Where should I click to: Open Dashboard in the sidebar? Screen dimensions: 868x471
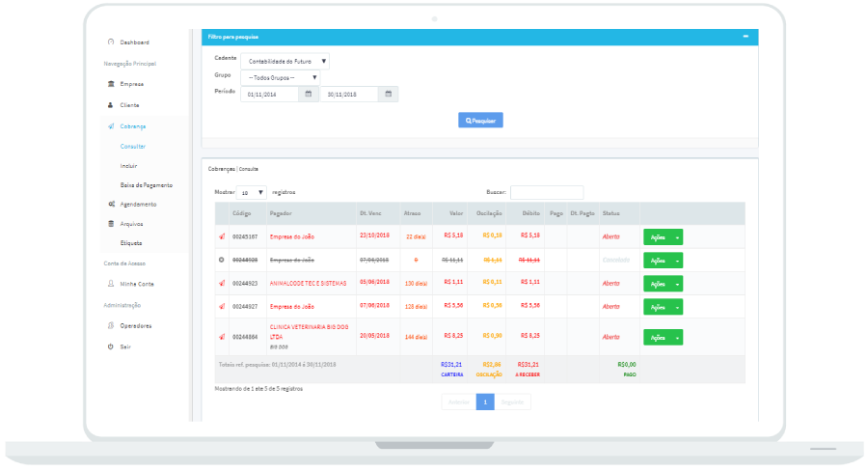pyautogui.click(x=134, y=42)
